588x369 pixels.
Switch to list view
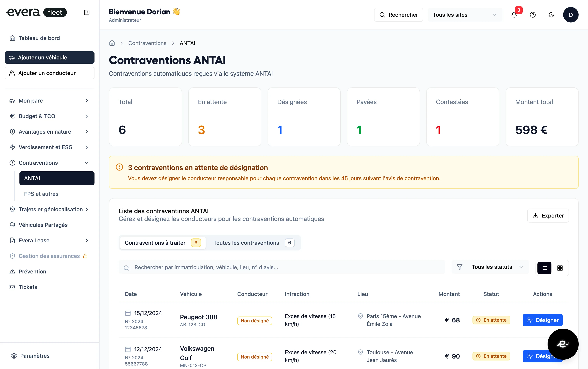pyautogui.click(x=544, y=268)
